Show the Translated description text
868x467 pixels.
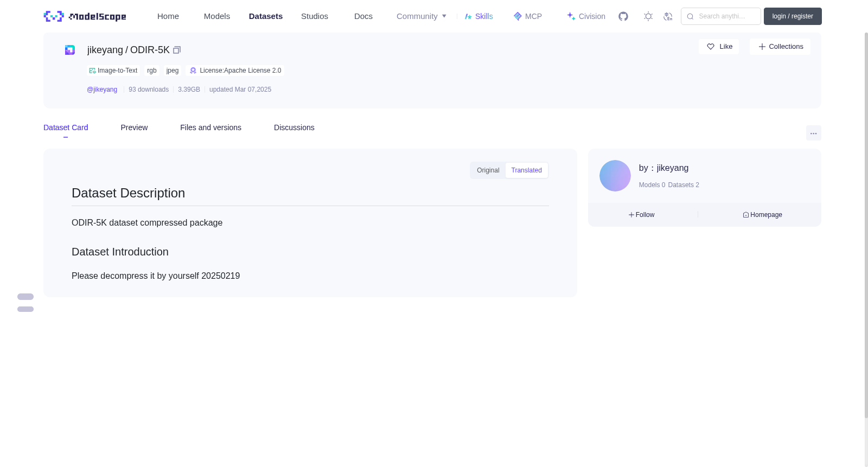click(526, 170)
